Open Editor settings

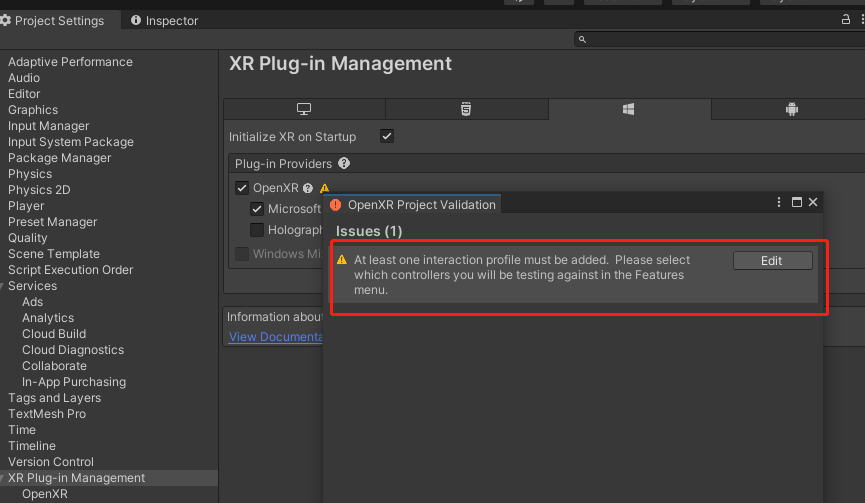[24, 94]
